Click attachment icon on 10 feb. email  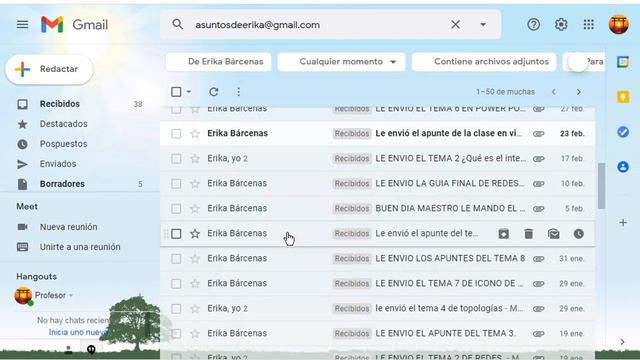point(538,184)
